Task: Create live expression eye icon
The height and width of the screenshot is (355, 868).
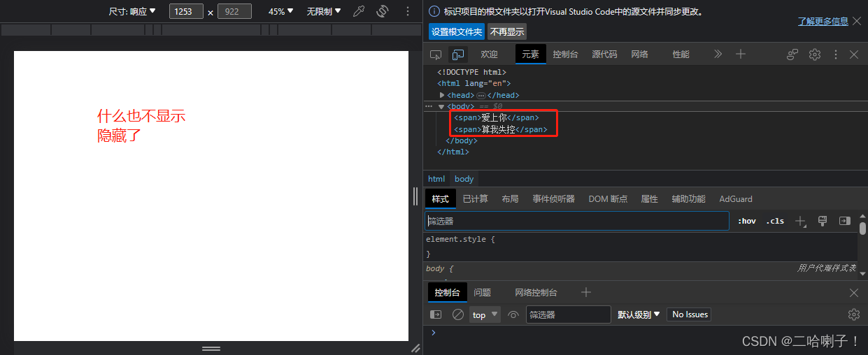Action: 513,314
